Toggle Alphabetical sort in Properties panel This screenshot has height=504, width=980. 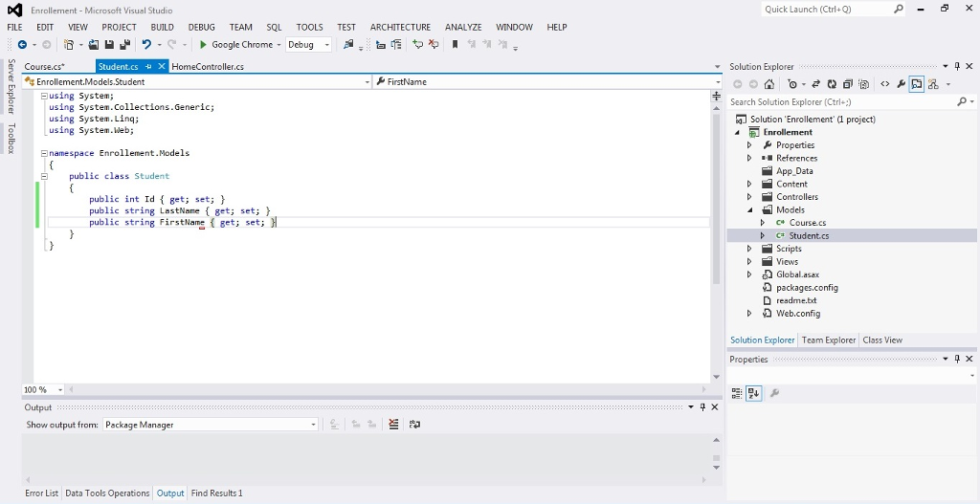pos(753,393)
